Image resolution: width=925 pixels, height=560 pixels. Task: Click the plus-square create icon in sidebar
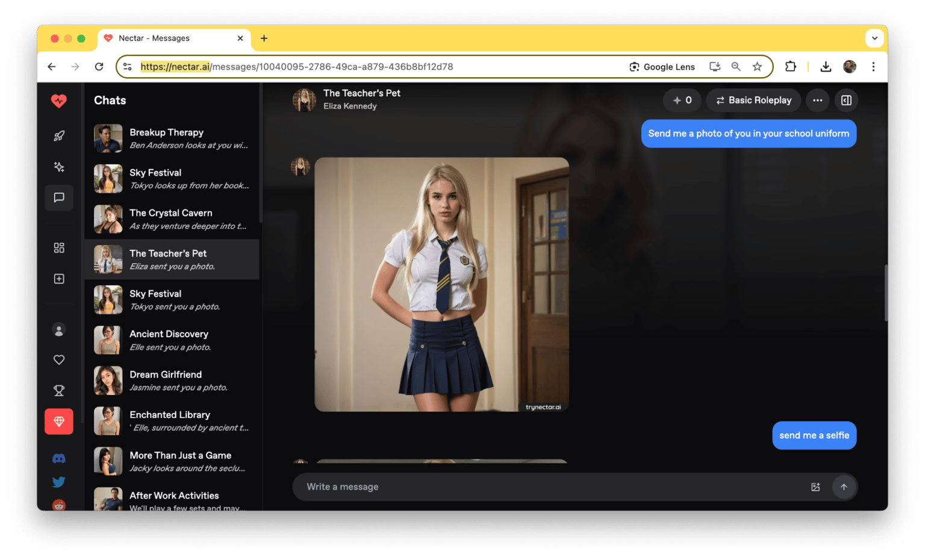[59, 279]
